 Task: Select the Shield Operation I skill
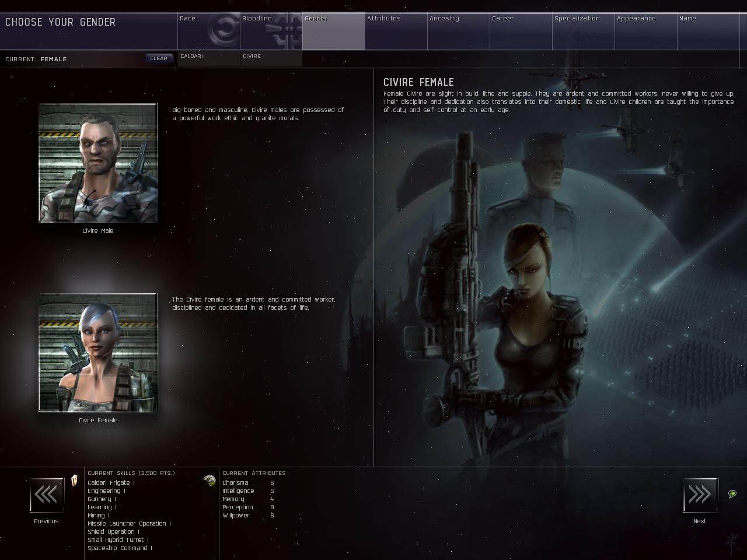pyautogui.click(x=113, y=531)
